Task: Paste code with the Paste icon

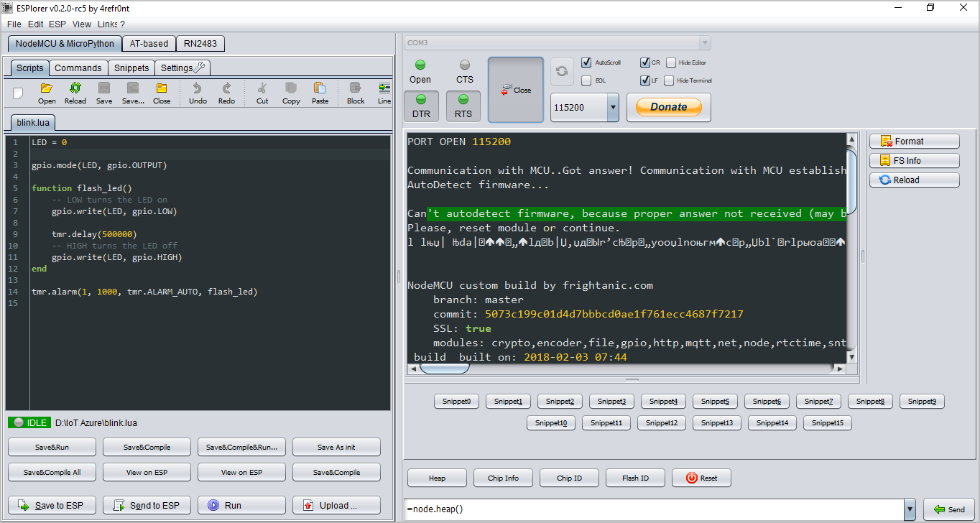Action: (319, 92)
